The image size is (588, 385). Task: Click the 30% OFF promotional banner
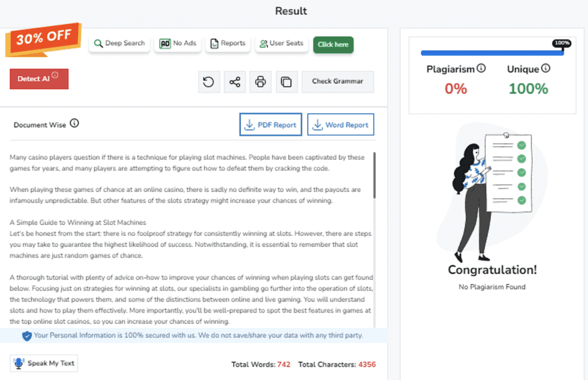[x=43, y=37]
